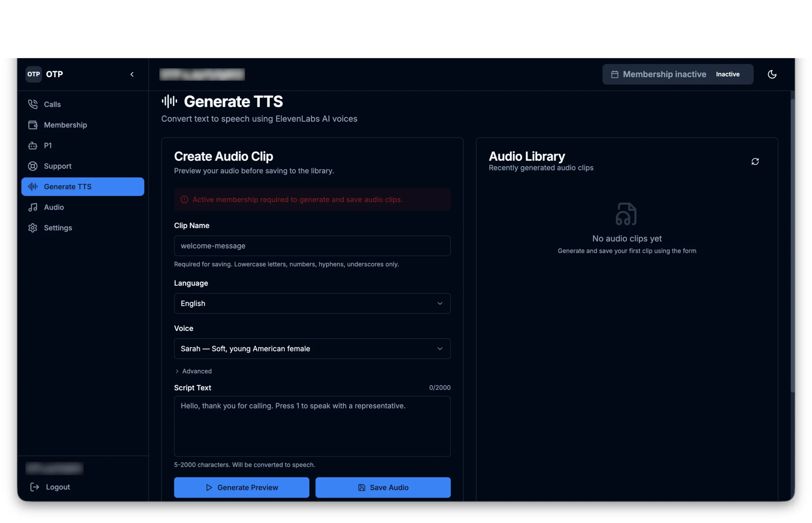Select the Generate TTS menu item

tap(82, 187)
